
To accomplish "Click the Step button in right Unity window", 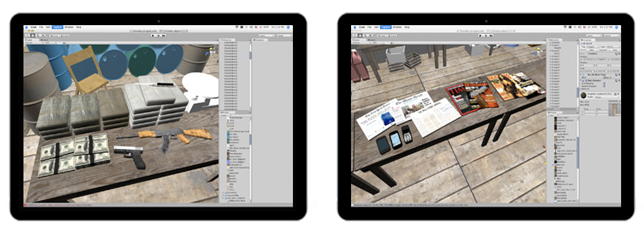I will [x=492, y=35].
